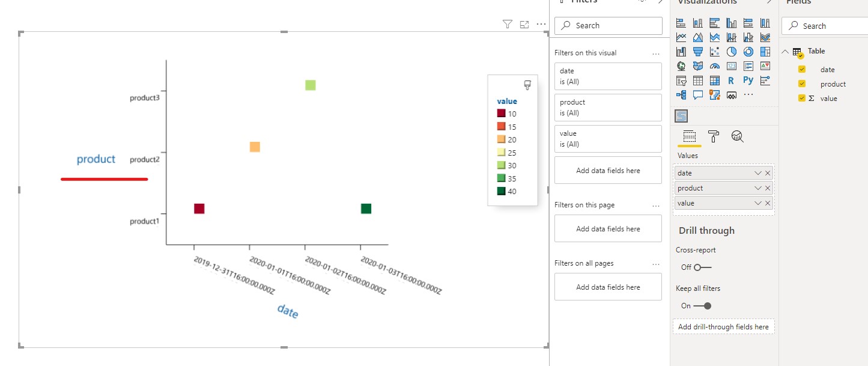The height and width of the screenshot is (366, 868).
Task: Select the Q&A speech bubble visual
Action: point(698,95)
